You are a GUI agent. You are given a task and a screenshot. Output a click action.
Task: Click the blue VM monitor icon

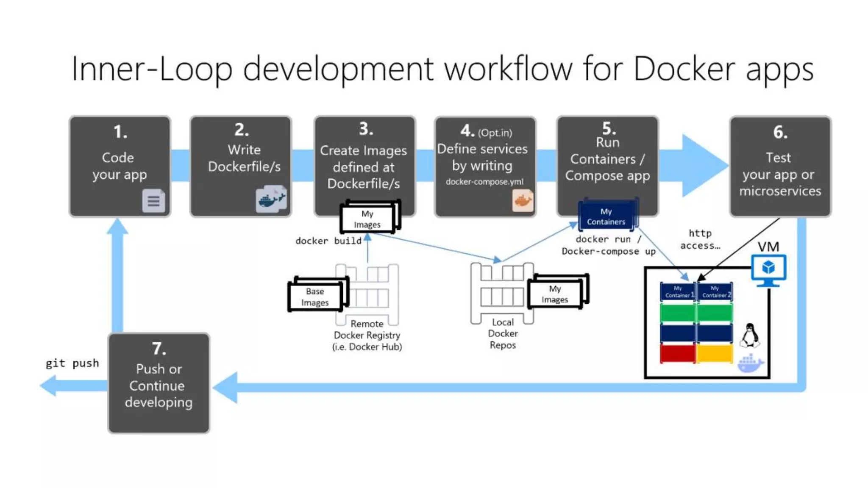768,269
